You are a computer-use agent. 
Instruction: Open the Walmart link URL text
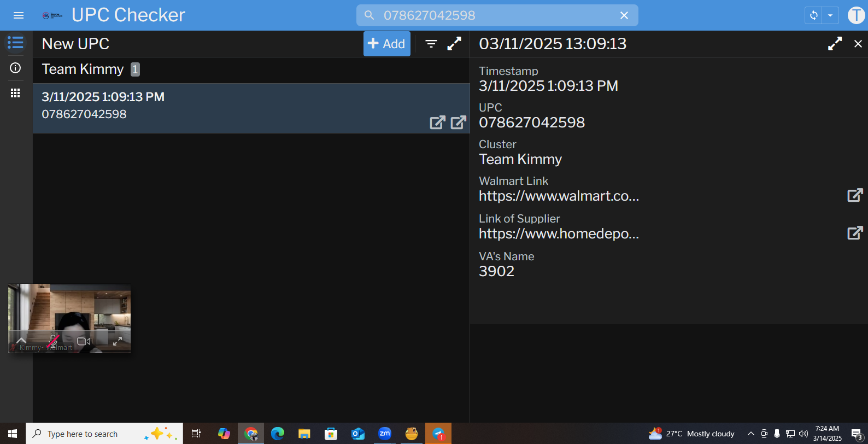[x=559, y=196]
